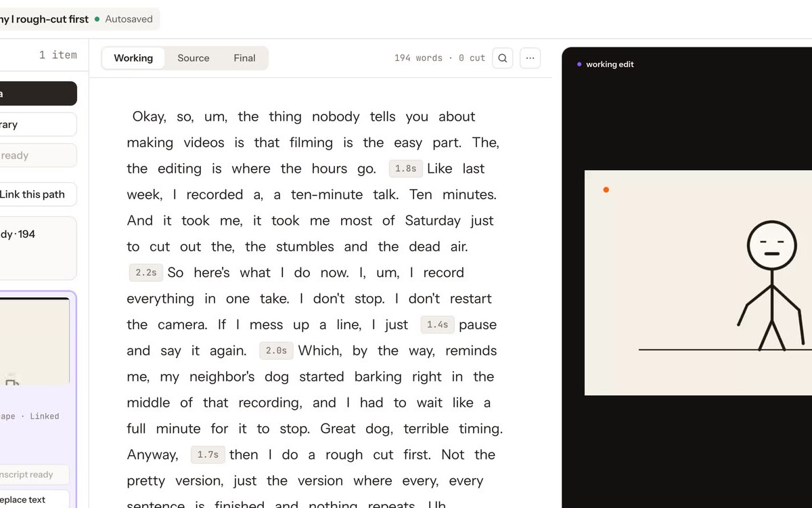Switch to the Final tab
Viewport: 812px width, 508px height.
pos(244,58)
